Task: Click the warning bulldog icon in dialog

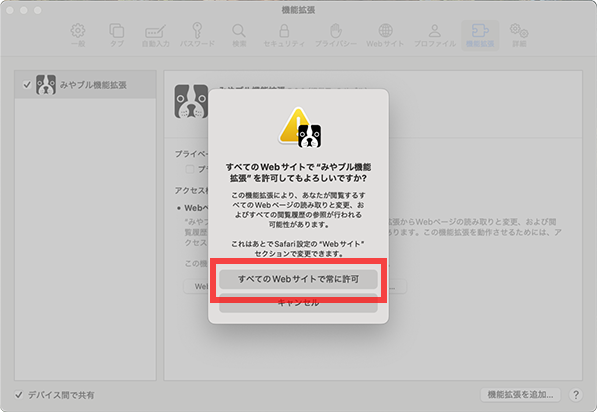Action: 300,128
